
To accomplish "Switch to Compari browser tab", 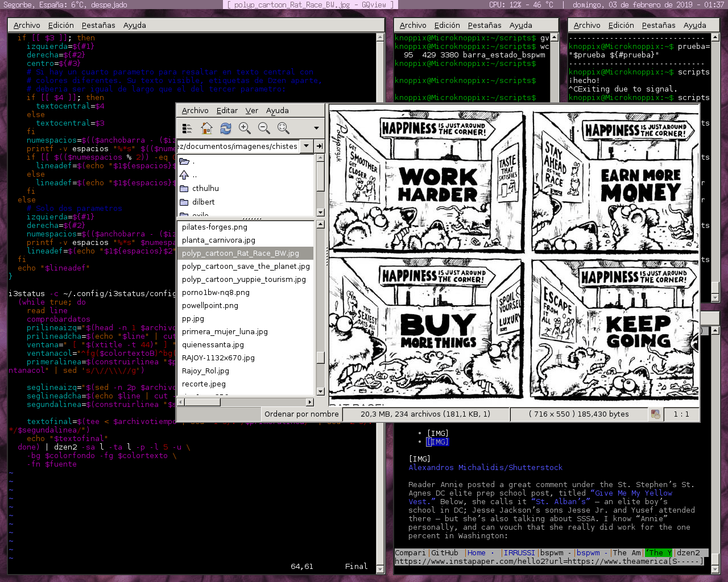I will pyautogui.click(x=410, y=552).
